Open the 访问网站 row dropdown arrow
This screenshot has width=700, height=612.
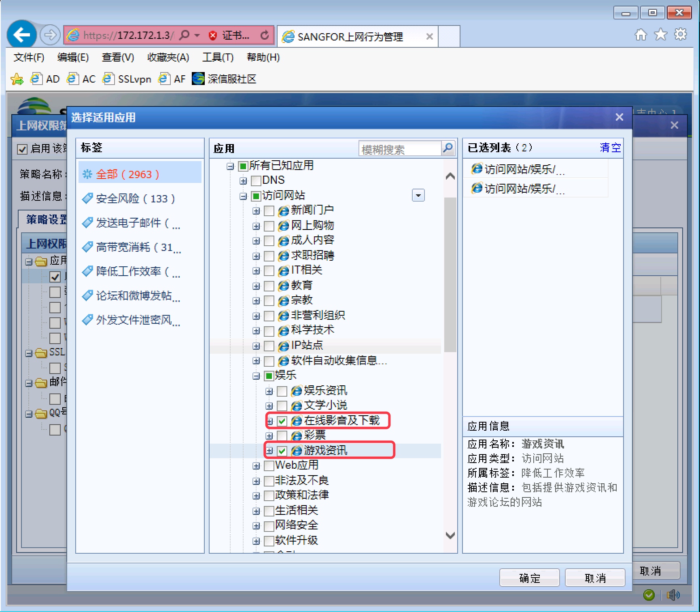(418, 195)
